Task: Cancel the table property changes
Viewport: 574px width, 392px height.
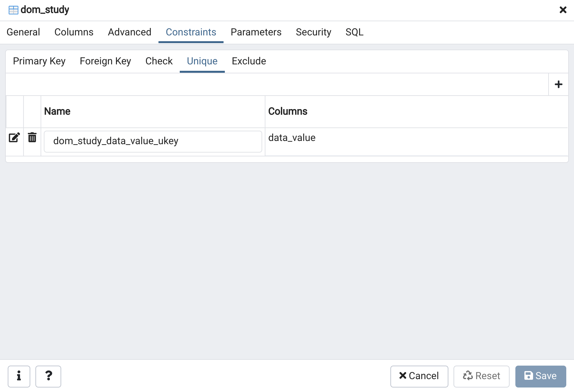Action: point(419,376)
